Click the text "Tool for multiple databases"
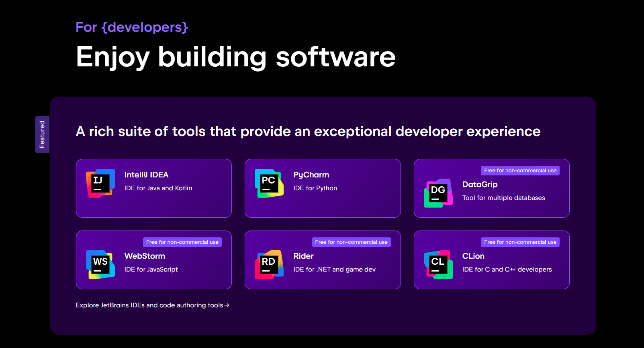 504,198
